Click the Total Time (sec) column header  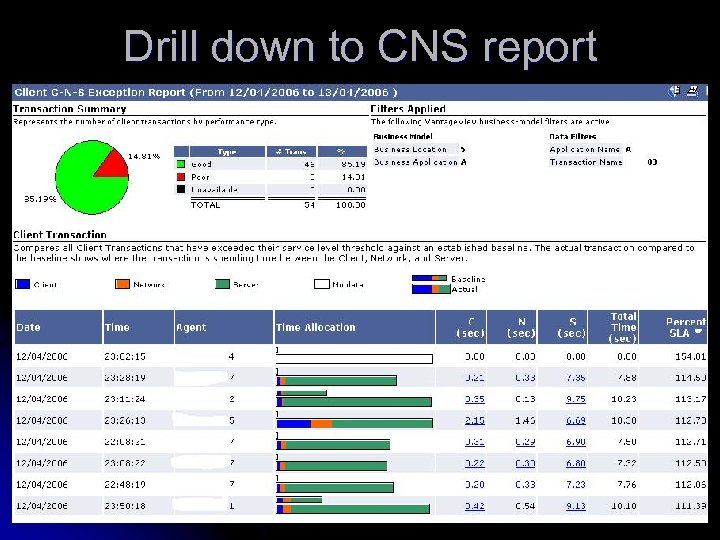[x=613, y=327]
